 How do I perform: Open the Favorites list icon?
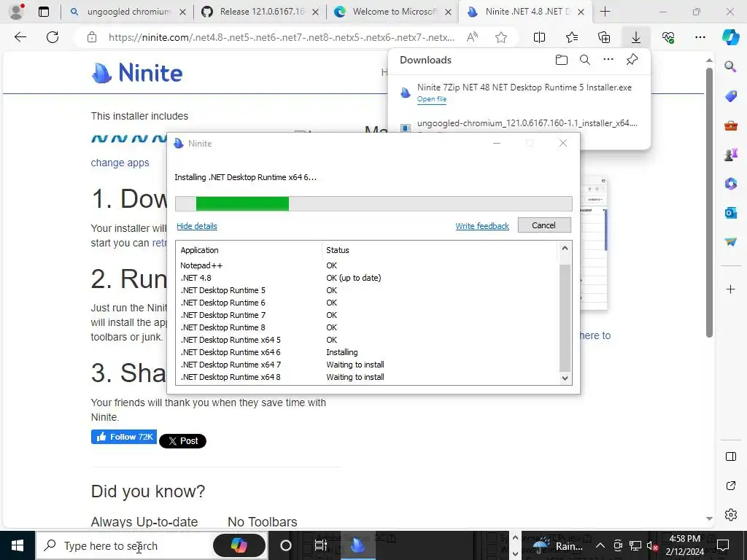[572, 37]
